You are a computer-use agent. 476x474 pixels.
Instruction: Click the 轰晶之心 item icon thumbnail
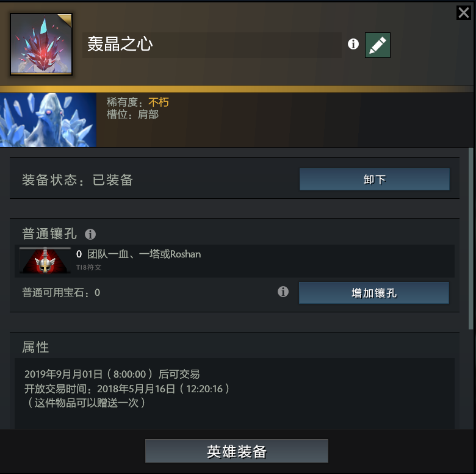(x=41, y=44)
